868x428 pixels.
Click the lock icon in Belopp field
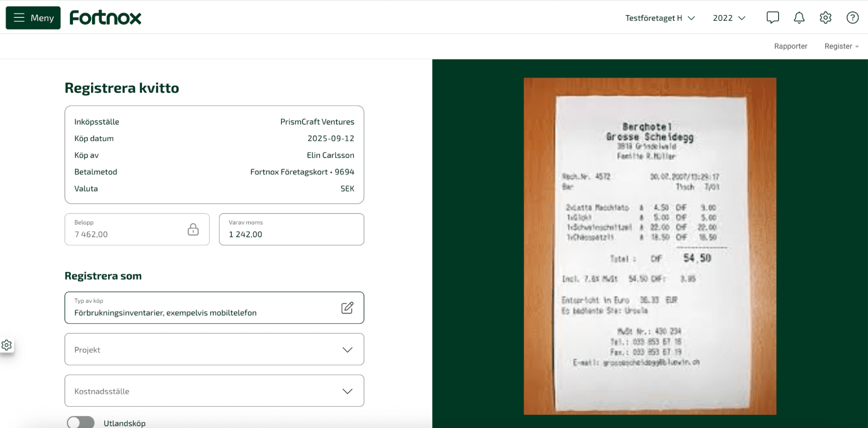[193, 229]
